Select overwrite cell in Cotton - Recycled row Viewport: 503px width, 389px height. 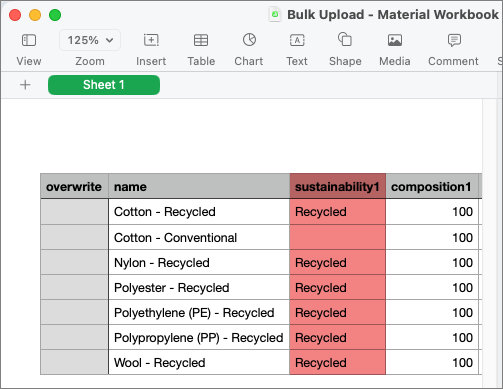click(74, 212)
